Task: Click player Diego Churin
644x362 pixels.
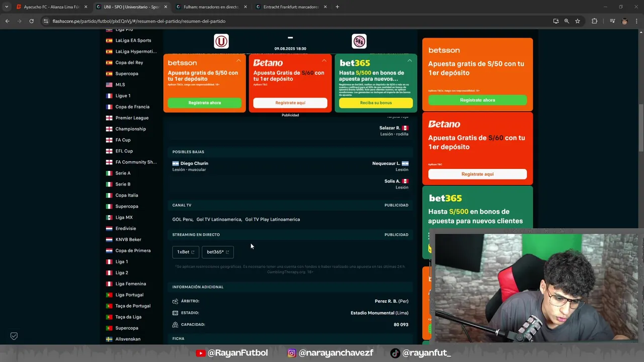Action: [194, 163]
